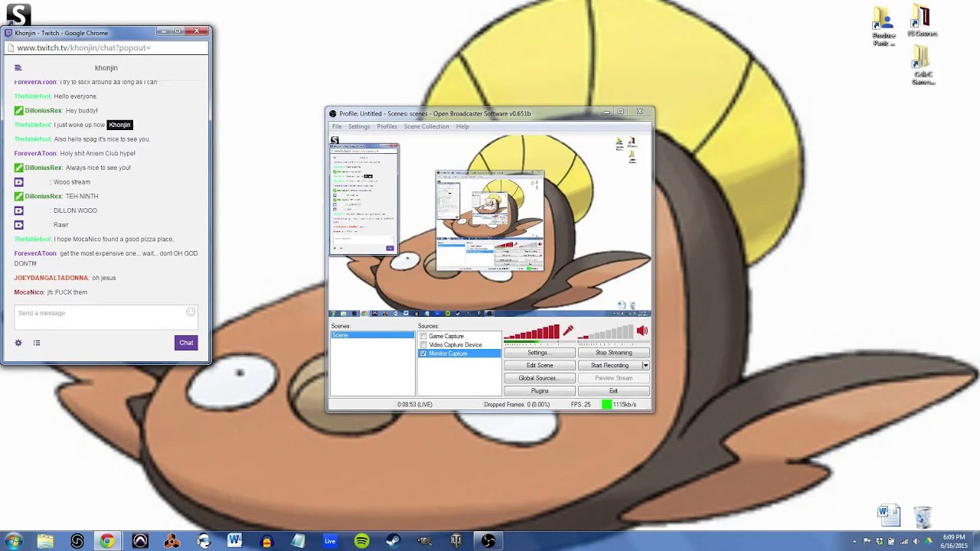Click the Plugins button
This screenshot has width=980, height=551.
[539, 391]
